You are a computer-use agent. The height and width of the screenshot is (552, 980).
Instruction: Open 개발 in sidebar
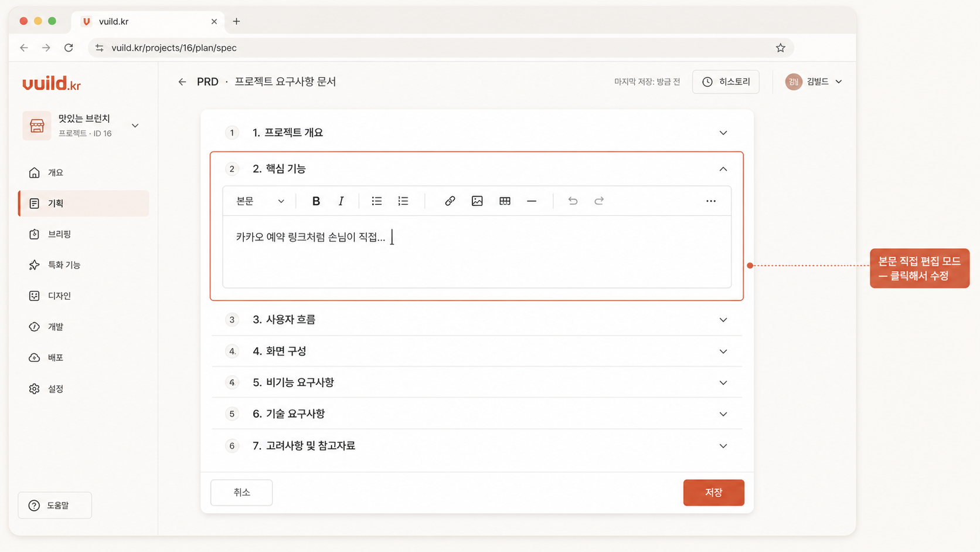[x=83, y=327]
